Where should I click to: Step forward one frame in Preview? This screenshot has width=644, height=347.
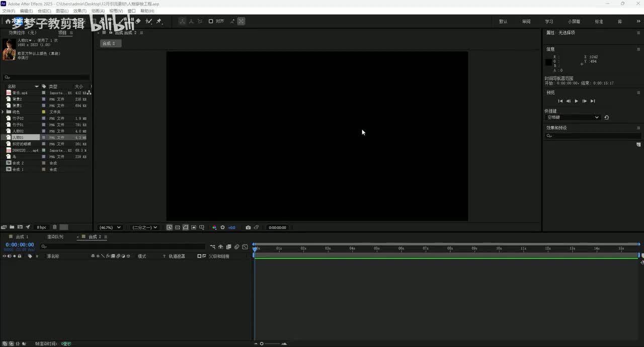click(x=585, y=101)
